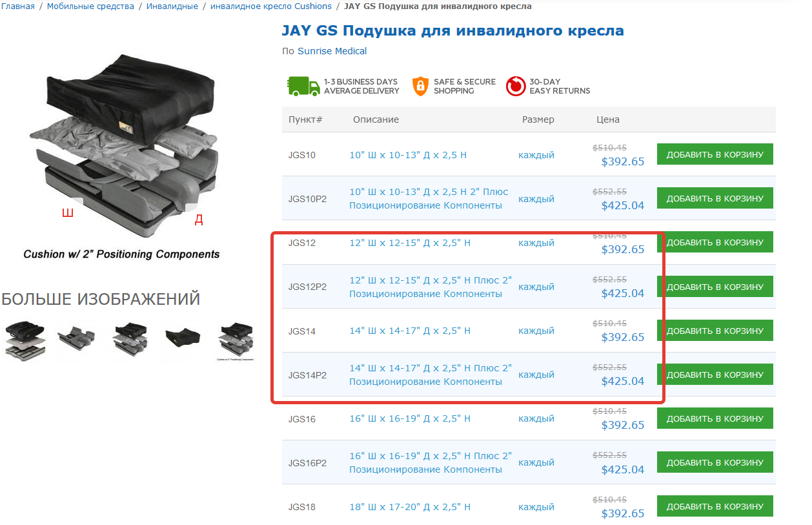Select the black cushion cover thumbnail

pyautogui.click(x=183, y=338)
